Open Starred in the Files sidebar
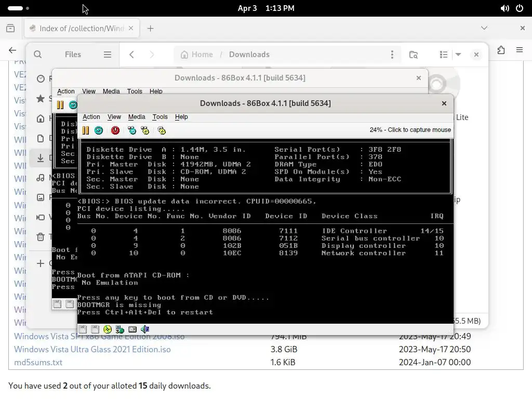This screenshot has height=399, width=532. (41, 99)
